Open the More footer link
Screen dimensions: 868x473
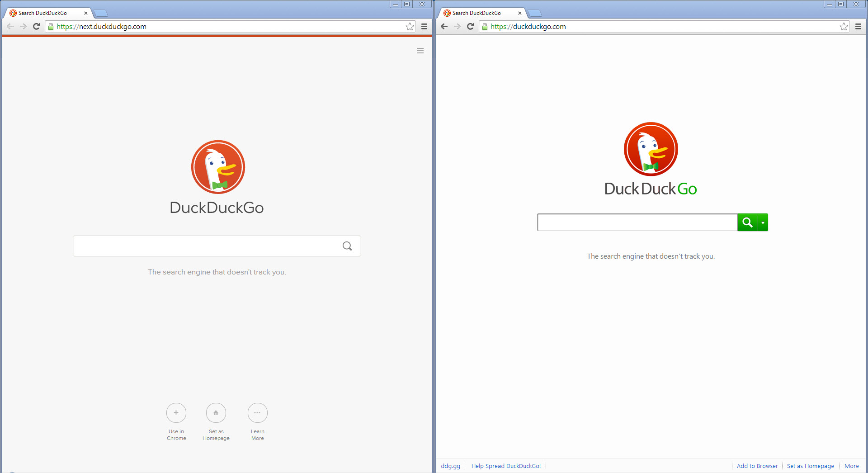[852, 466]
